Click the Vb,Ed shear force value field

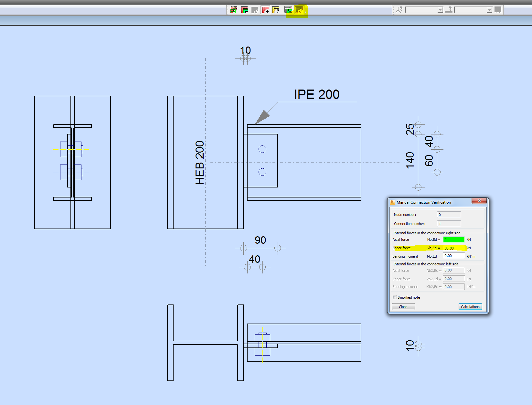coord(453,248)
